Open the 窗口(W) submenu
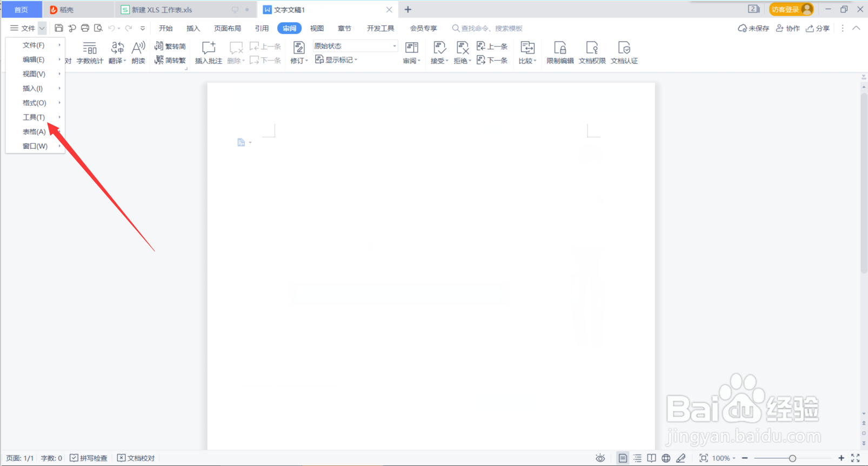868x466 pixels. click(x=35, y=146)
